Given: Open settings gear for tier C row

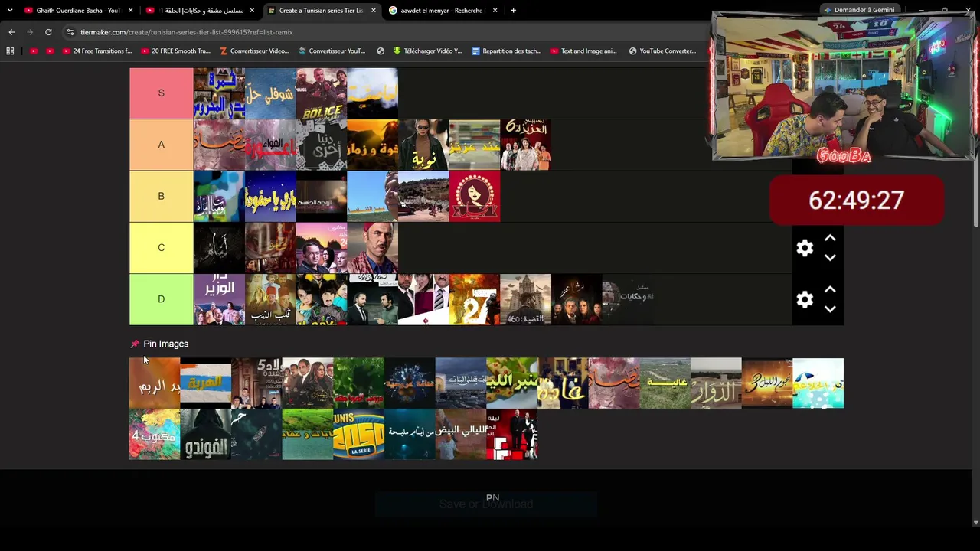Looking at the screenshot, I should tap(805, 248).
